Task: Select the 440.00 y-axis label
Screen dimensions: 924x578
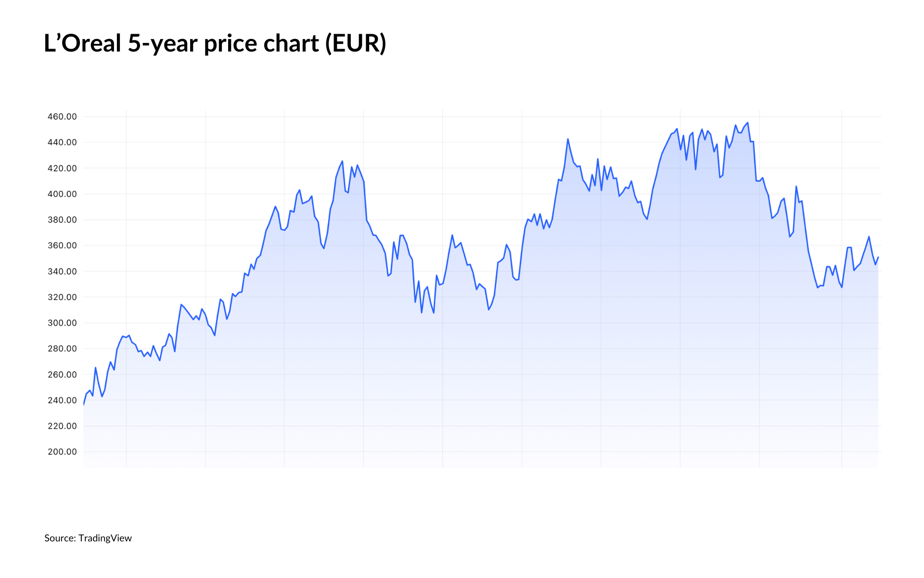Action: coord(62,142)
